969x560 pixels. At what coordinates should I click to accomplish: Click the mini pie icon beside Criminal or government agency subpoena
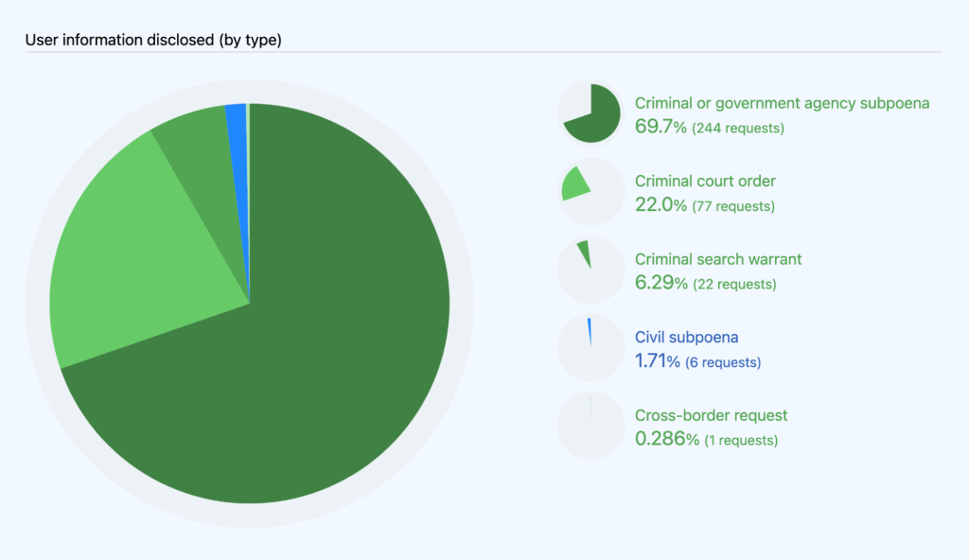pyautogui.click(x=590, y=114)
